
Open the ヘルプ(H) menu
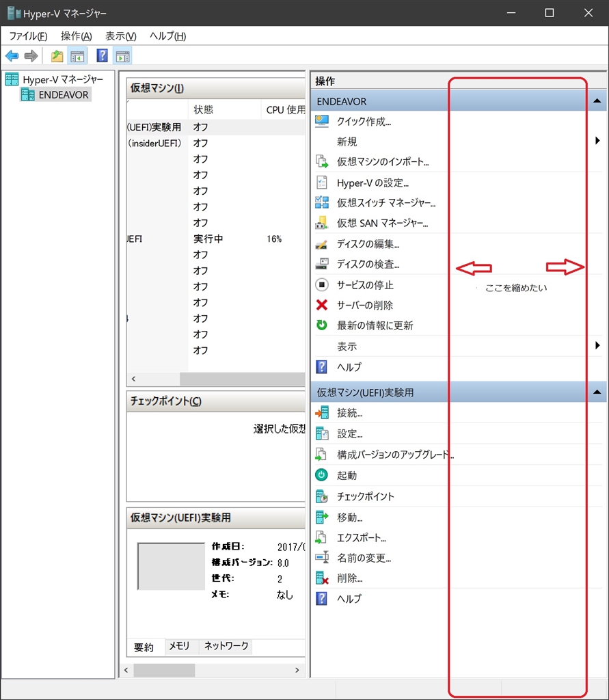click(x=168, y=36)
